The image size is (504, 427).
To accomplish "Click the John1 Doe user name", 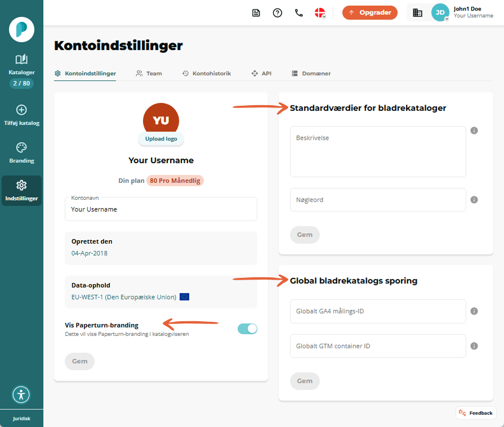I will coord(467,9).
